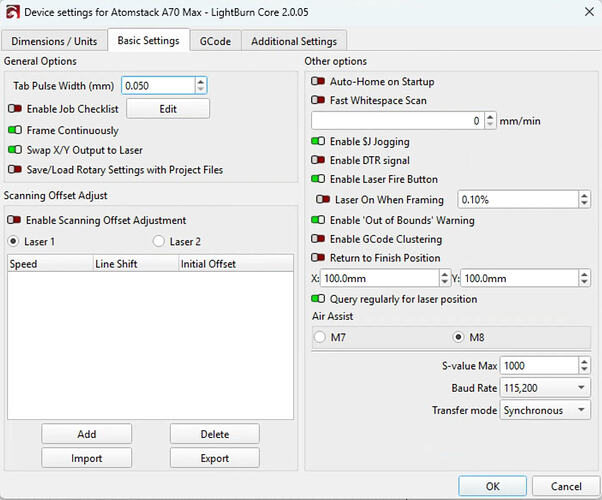The height and width of the screenshot is (500, 602).
Task: Open the Basic Settings tab
Action: (149, 40)
